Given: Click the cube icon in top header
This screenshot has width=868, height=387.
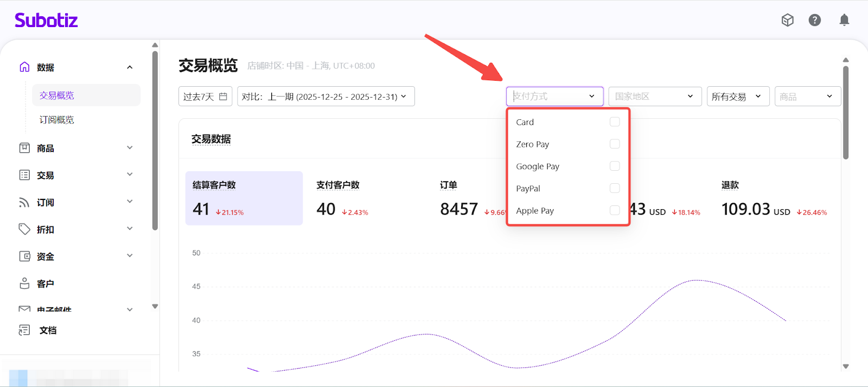Looking at the screenshot, I should [x=787, y=20].
